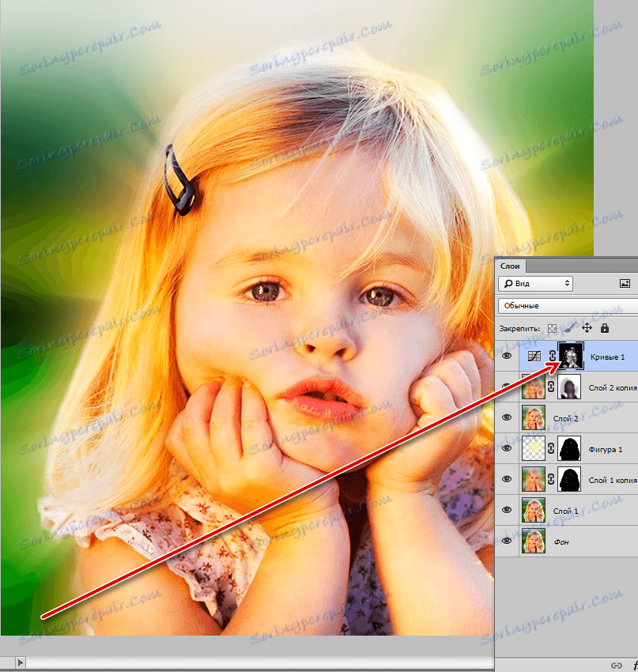The image size is (638, 672).
Task: Hide the Слой 2 layer
Action: [x=507, y=417]
